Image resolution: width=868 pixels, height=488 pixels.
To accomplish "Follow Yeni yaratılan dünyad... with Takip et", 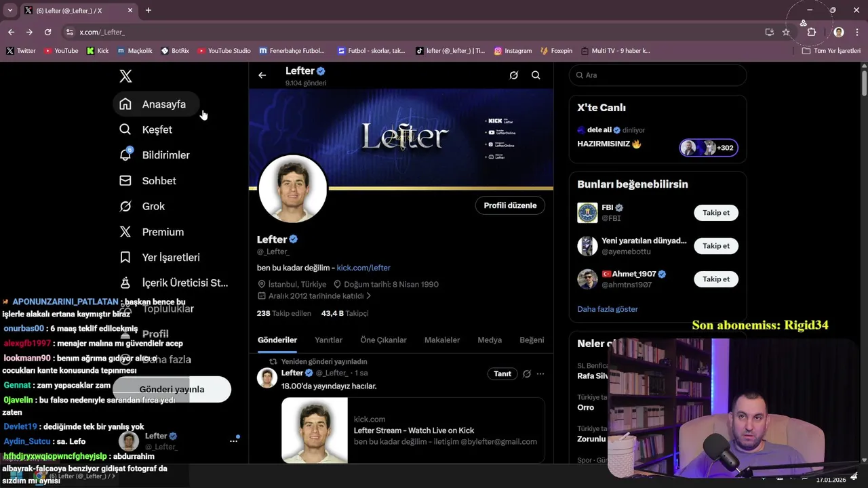I will (716, 246).
